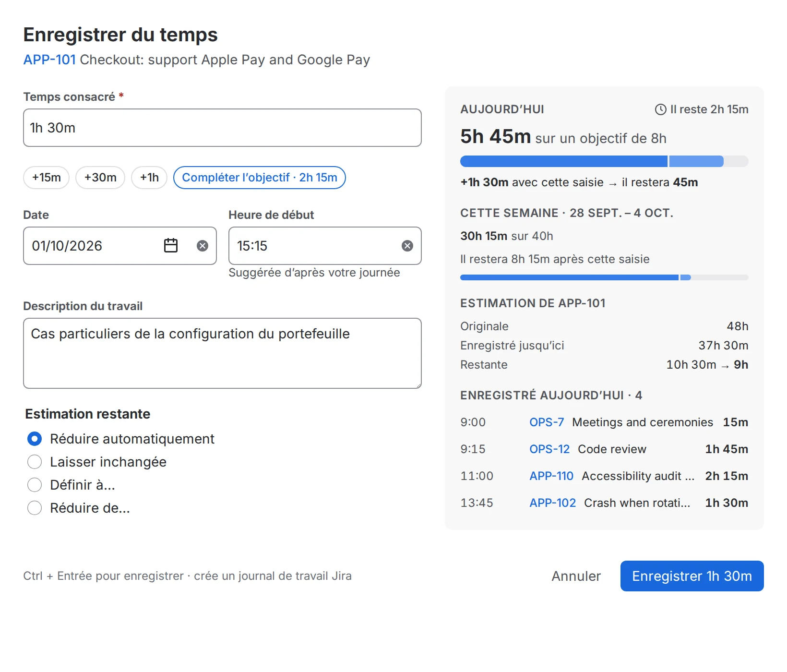Click the Suggérée d'après votre journée hint
The width and height of the screenshot is (787, 672).
314,273
